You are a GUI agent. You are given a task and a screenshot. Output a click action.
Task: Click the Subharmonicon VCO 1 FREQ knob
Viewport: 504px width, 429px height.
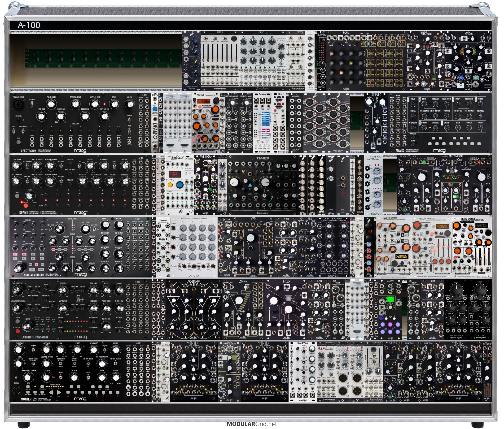(59, 229)
